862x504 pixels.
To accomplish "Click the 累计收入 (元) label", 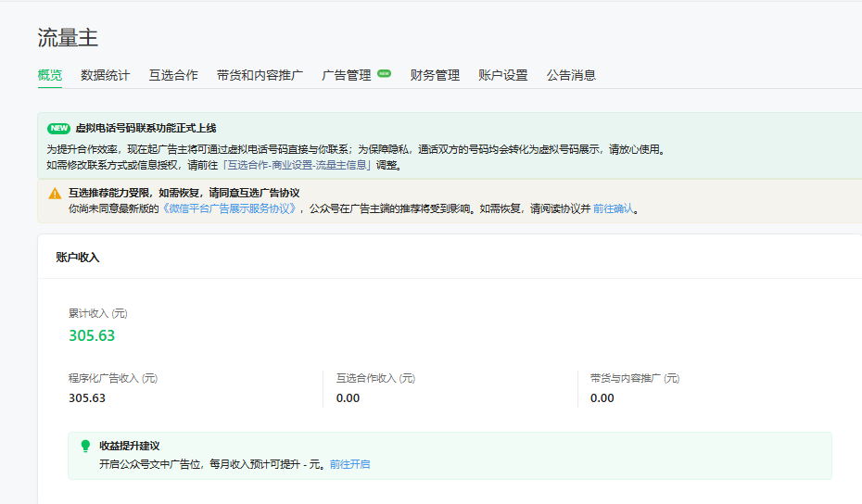I will [98, 313].
